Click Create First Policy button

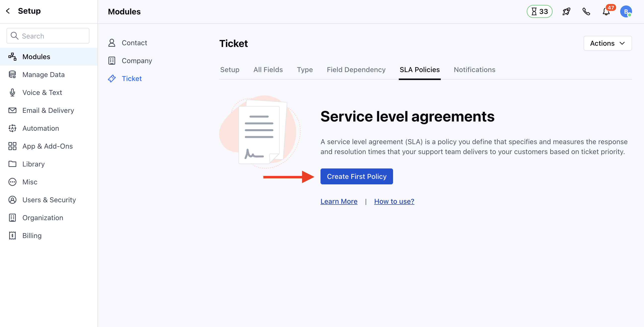click(357, 176)
